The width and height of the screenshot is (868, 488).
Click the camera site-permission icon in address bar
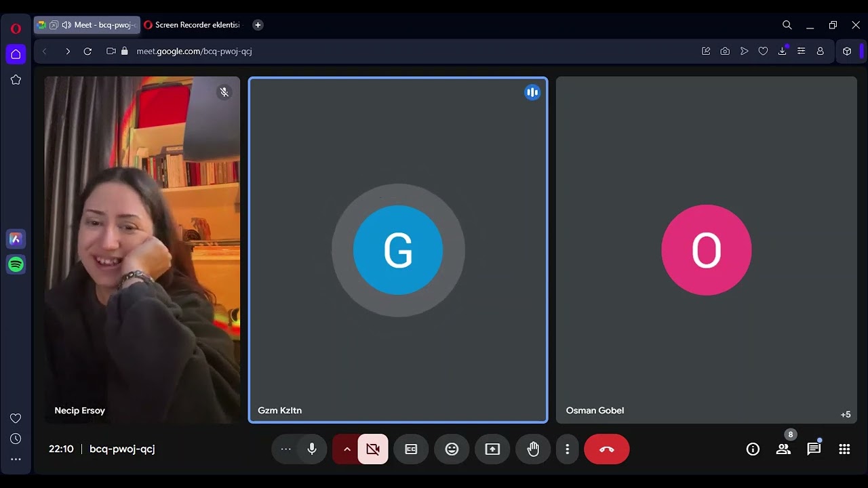[x=111, y=51]
